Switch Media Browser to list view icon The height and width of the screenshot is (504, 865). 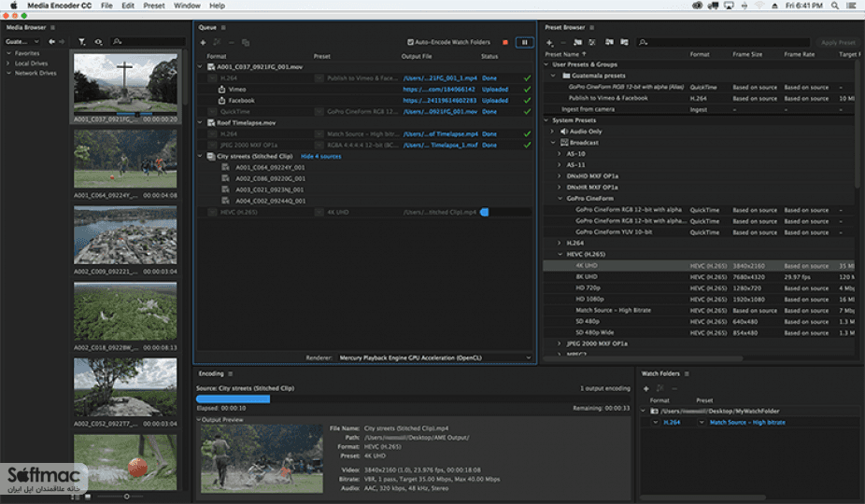click(x=76, y=497)
